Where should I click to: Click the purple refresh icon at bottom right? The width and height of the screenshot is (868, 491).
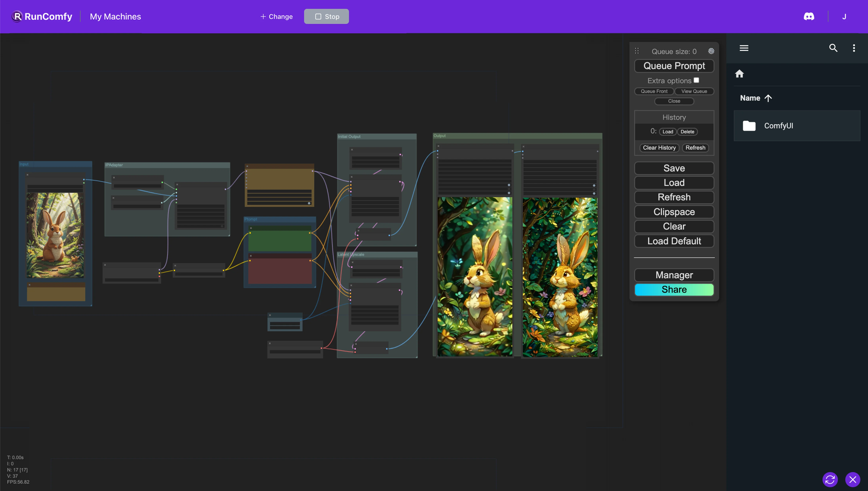coord(830,479)
